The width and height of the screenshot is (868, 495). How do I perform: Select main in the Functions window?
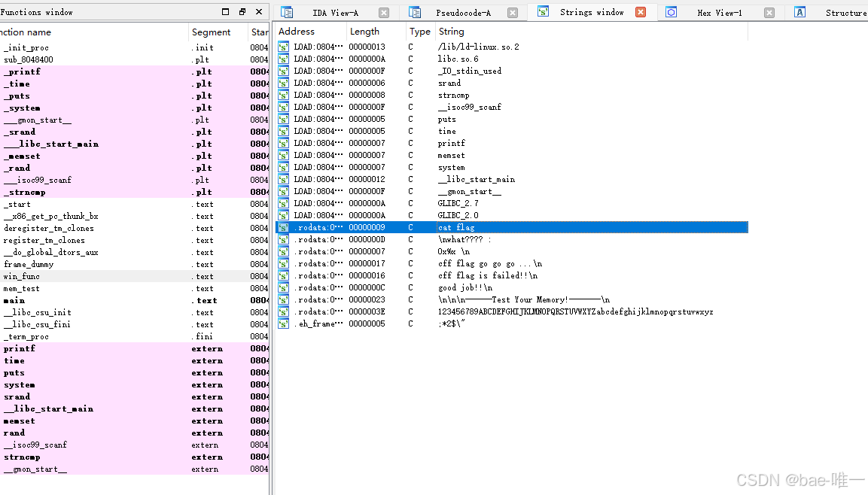click(x=11, y=300)
